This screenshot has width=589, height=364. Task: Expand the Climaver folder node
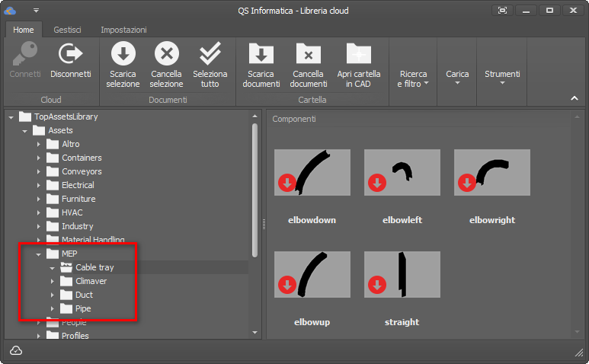pyautogui.click(x=53, y=281)
